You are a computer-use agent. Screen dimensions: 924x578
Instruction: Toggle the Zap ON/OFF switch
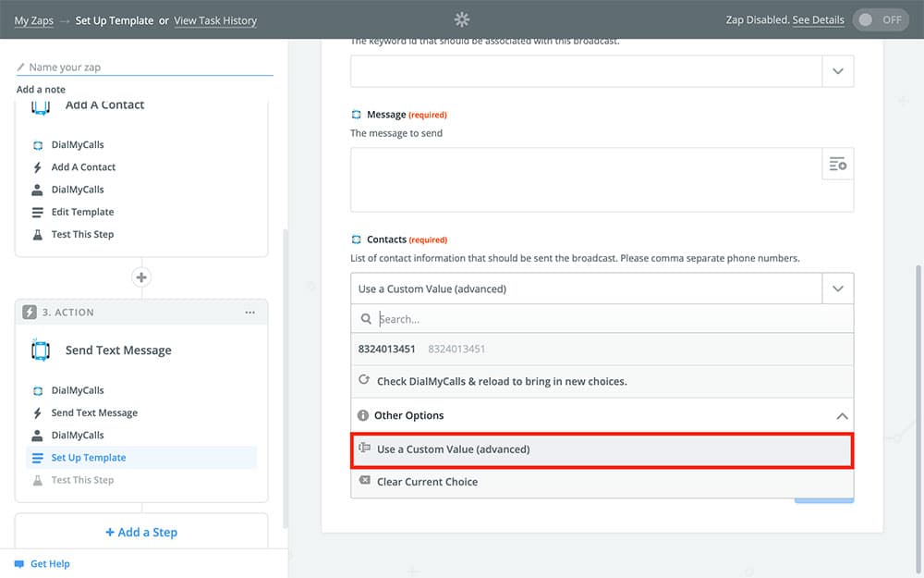point(881,19)
